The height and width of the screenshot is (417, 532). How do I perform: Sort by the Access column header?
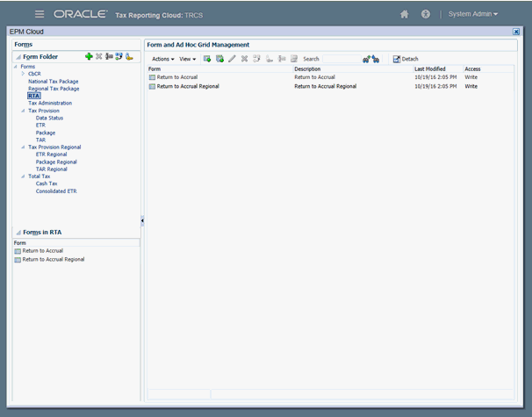click(488, 68)
